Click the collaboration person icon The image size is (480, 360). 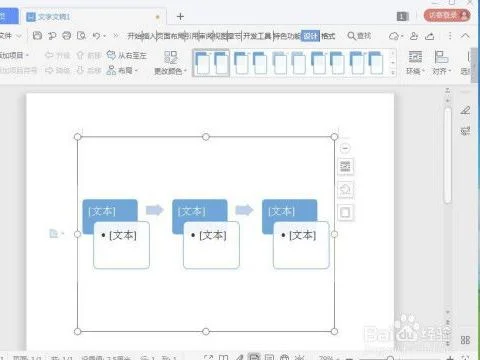tap(414, 36)
